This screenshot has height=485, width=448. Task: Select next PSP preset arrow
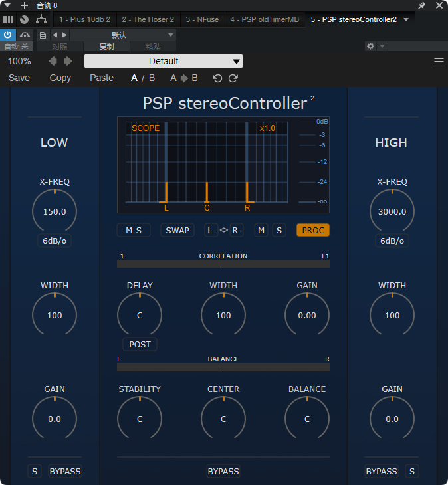(x=68, y=61)
